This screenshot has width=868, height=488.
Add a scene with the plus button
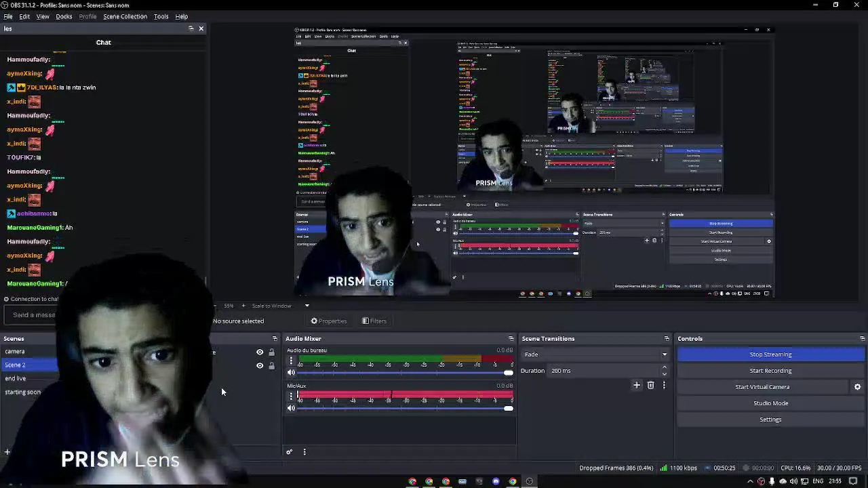click(x=7, y=452)
